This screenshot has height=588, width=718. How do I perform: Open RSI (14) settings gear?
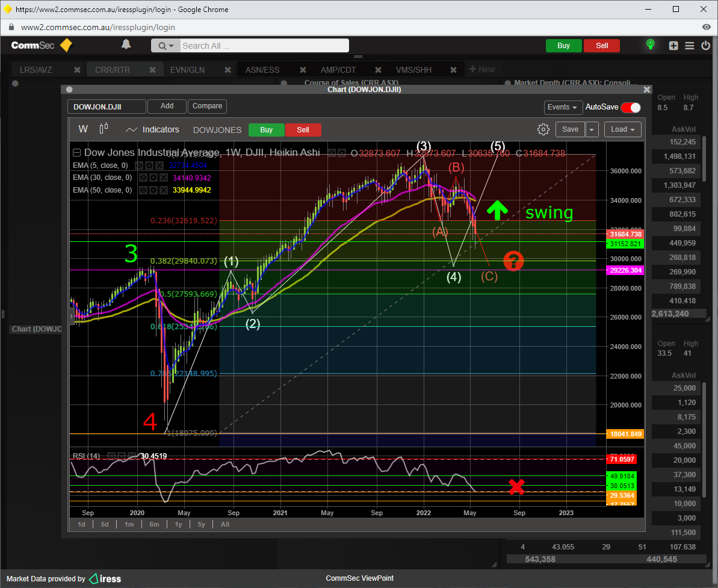(x=122, y=456)
